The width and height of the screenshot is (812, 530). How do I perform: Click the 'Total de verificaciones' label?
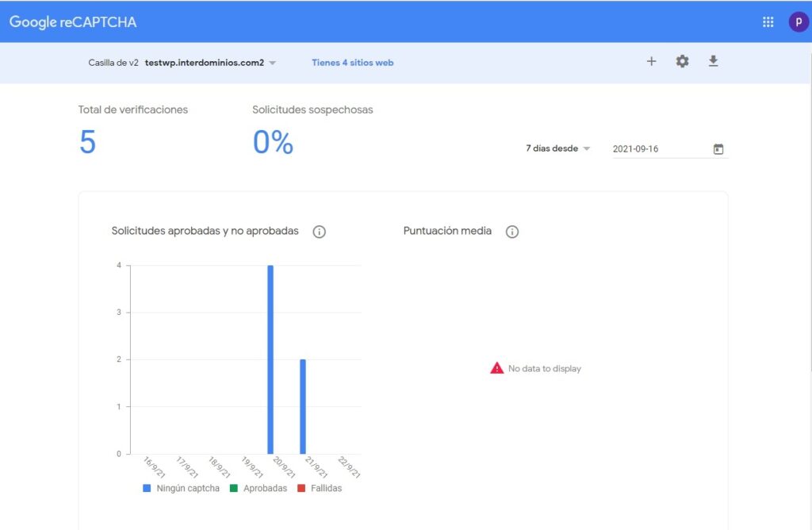point(133,109)
